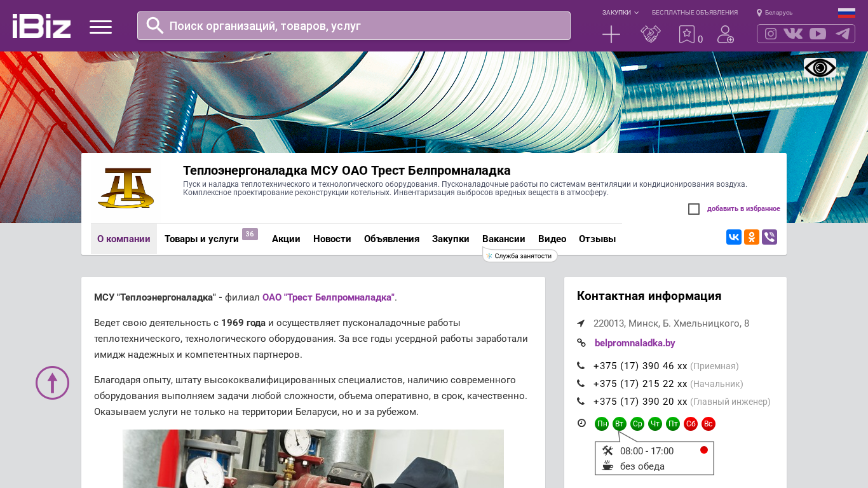Share company page on Odnoklassniki

[x=752, y=237]
